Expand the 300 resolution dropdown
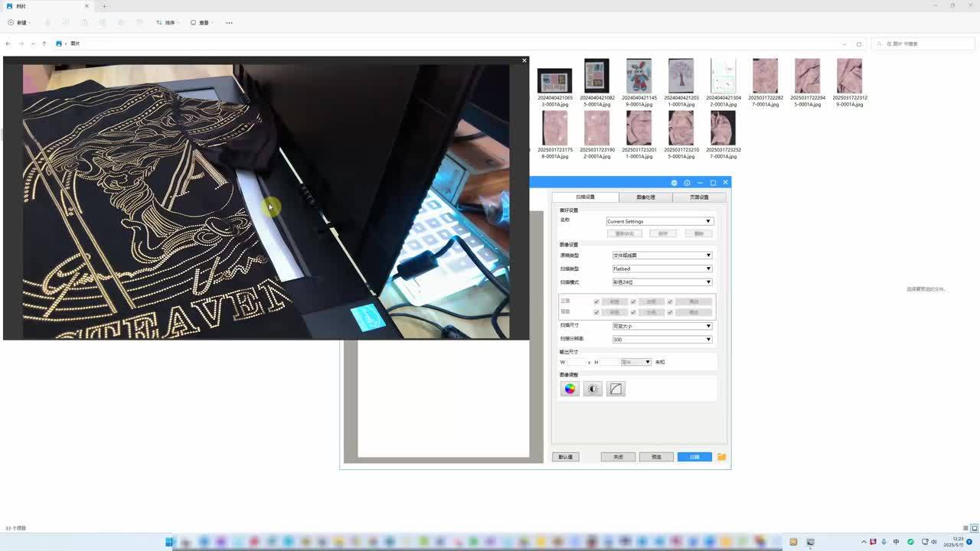 [x=662, y=339]
